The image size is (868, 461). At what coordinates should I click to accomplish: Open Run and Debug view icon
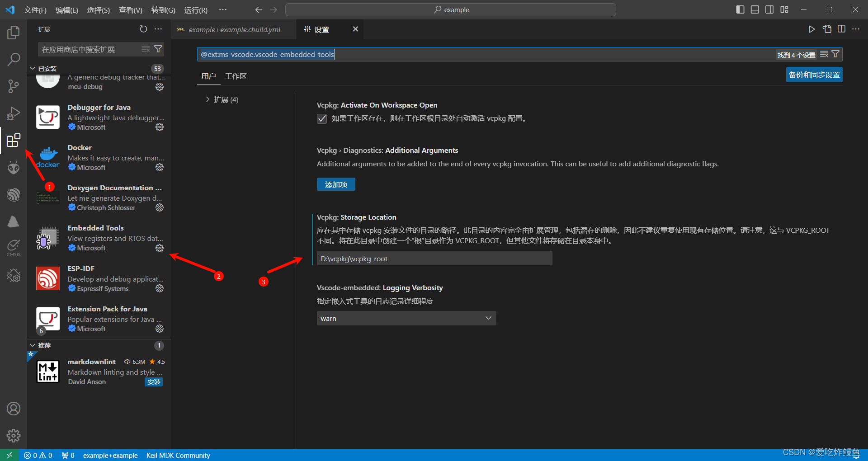coord(14,113)
